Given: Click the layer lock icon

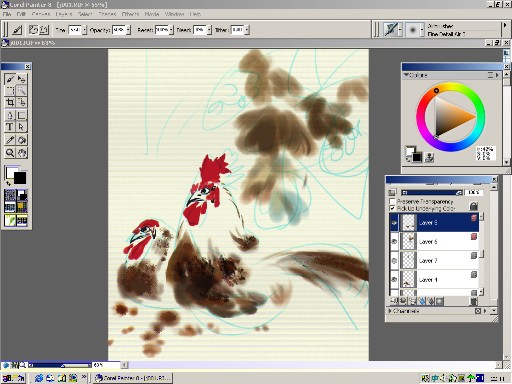Looking at the screenshot, I should 473,206.
